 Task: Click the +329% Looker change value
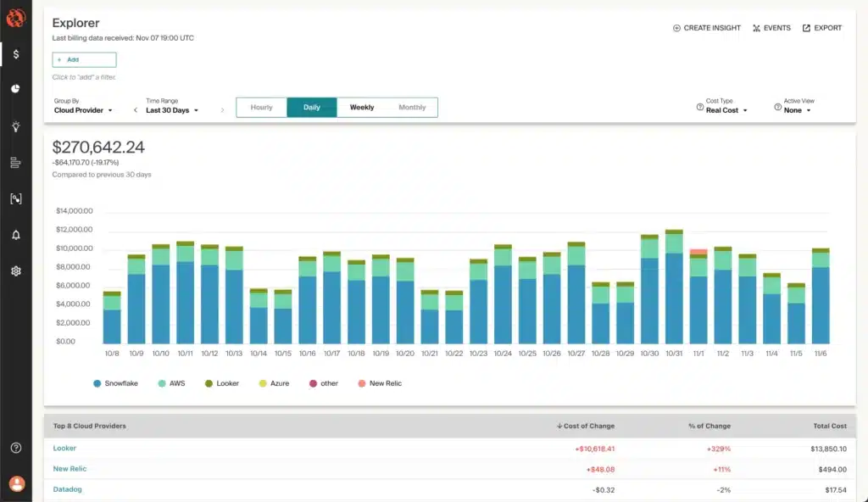719,449
